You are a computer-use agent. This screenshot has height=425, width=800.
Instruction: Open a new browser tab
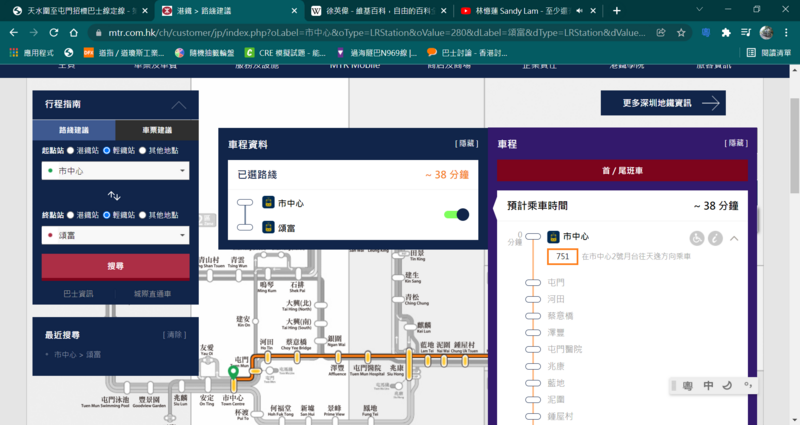pyautogui.click(x=617, y=10)
